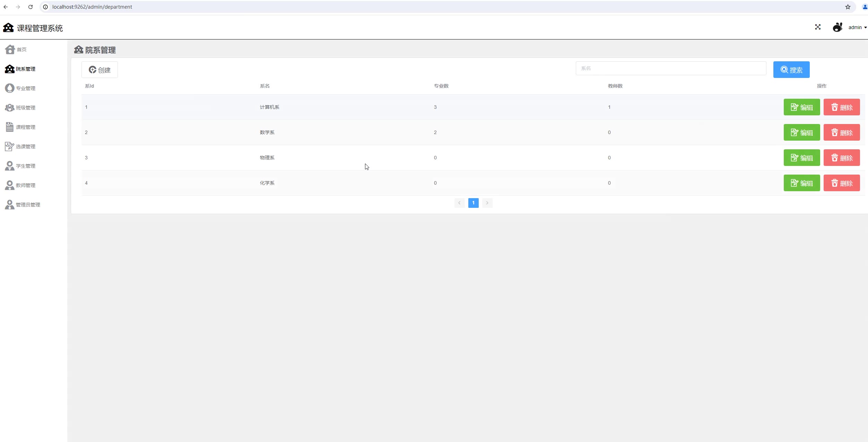Click the site info icon in the address bar
The height and width of the screenshot is (442, 868).
[45, 7]
